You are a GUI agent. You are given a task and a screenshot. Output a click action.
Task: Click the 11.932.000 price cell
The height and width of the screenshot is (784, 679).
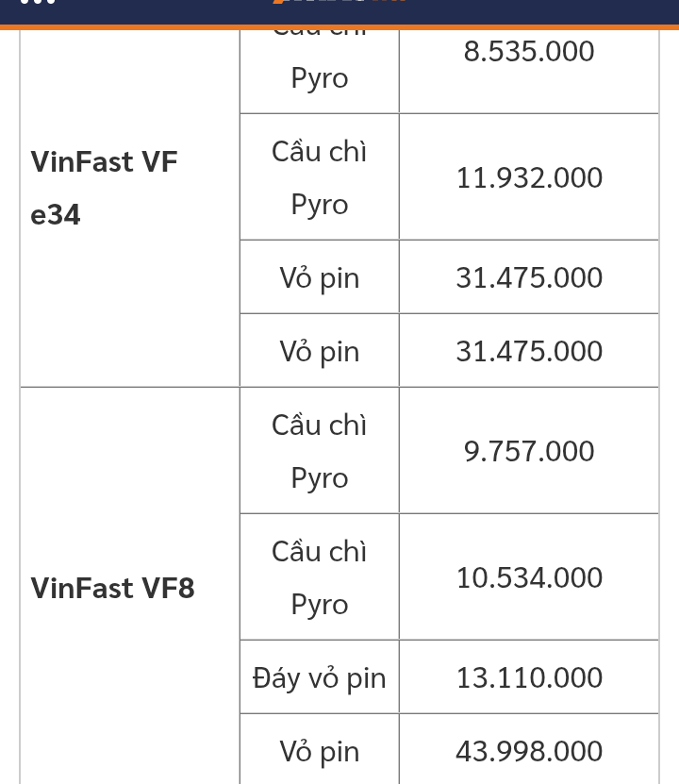click(529, 177)
